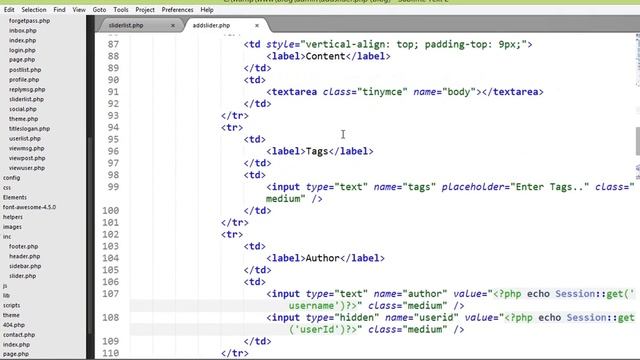Open the Find menu
Viewport: 640px width, 360px height.
coord(59,9)
